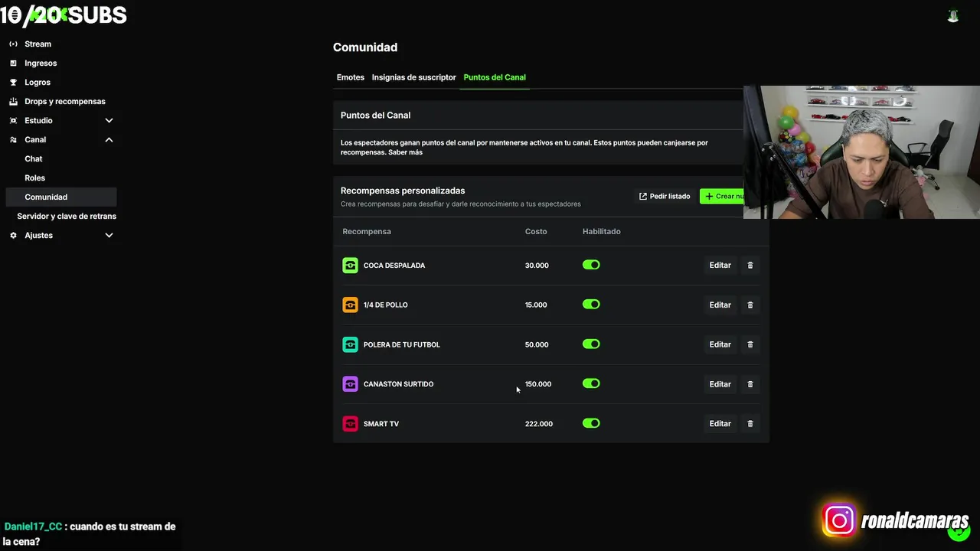Click the Logros trophy icon
This screenshot has width=980, height=551.
13,83
